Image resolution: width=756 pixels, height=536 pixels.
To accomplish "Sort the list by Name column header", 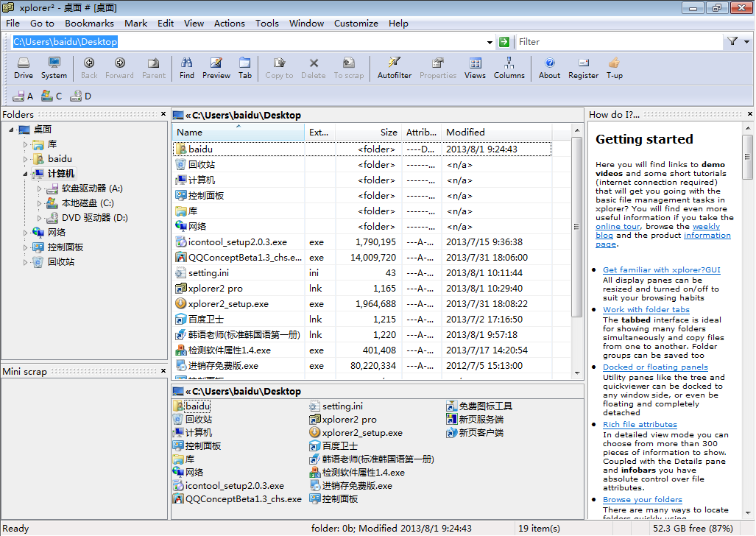I will 239,133.
